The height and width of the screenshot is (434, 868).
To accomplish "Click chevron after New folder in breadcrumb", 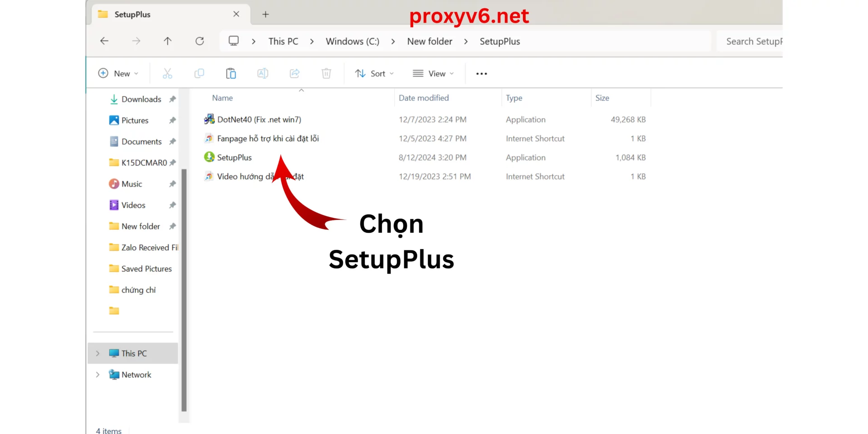I will point(466,42).
